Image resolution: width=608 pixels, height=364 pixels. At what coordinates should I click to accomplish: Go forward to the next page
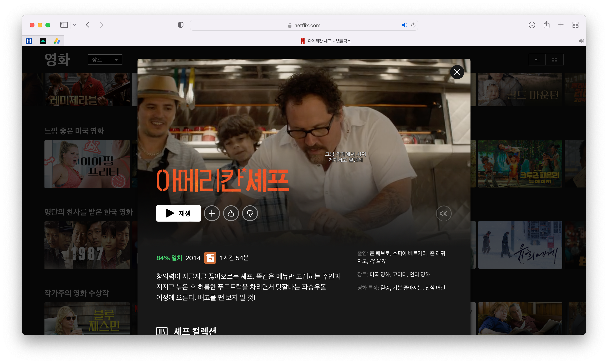(101, 25)
